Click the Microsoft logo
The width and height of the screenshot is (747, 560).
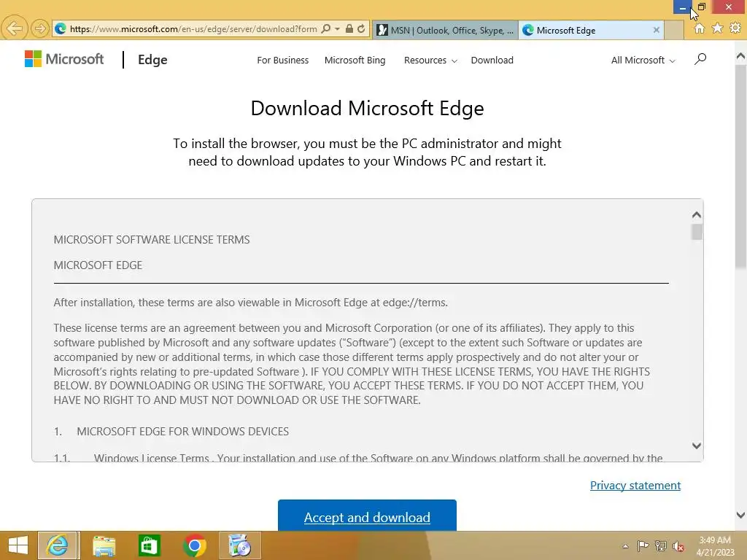point(64,59)
